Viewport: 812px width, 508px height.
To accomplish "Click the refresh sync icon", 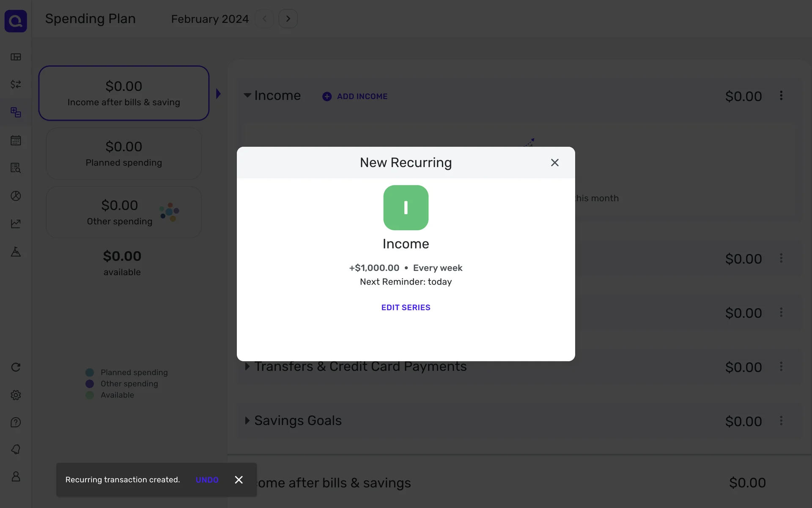I will pos(16,367).
